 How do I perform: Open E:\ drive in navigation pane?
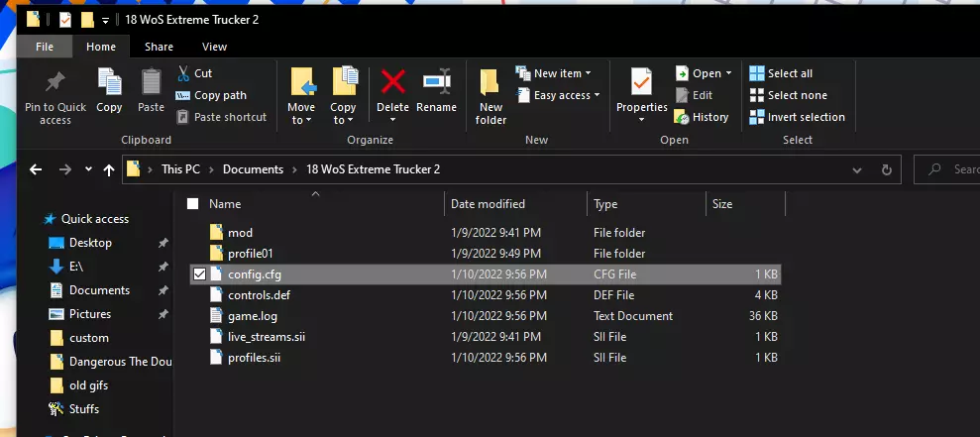[x=75, y=267]
